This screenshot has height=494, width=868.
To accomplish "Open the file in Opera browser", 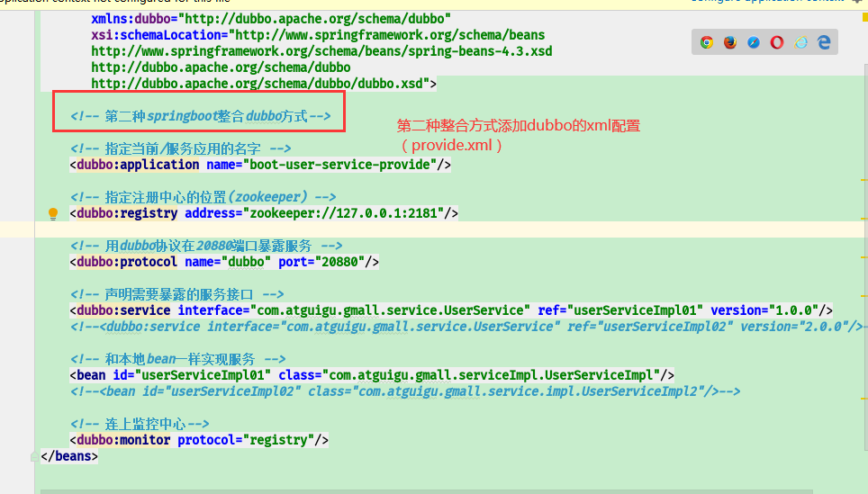I will coord(777,42).
